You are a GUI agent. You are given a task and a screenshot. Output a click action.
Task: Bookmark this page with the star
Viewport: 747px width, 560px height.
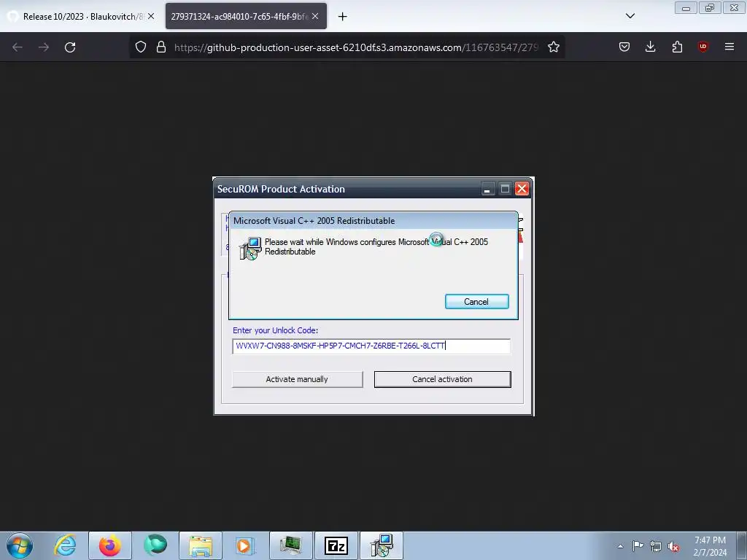[x=553, y=47]
